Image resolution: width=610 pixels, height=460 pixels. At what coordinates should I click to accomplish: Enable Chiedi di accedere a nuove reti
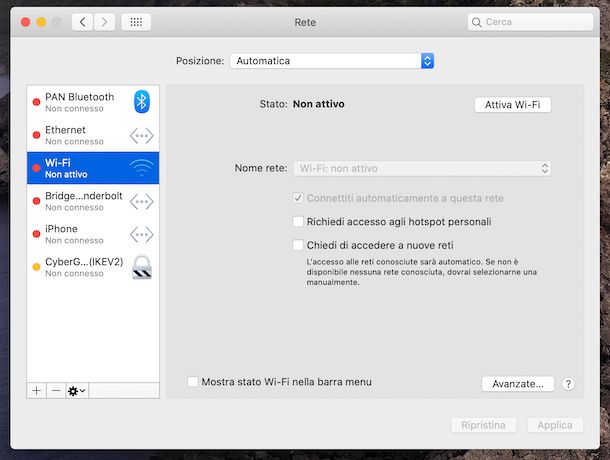pos(298,245)
